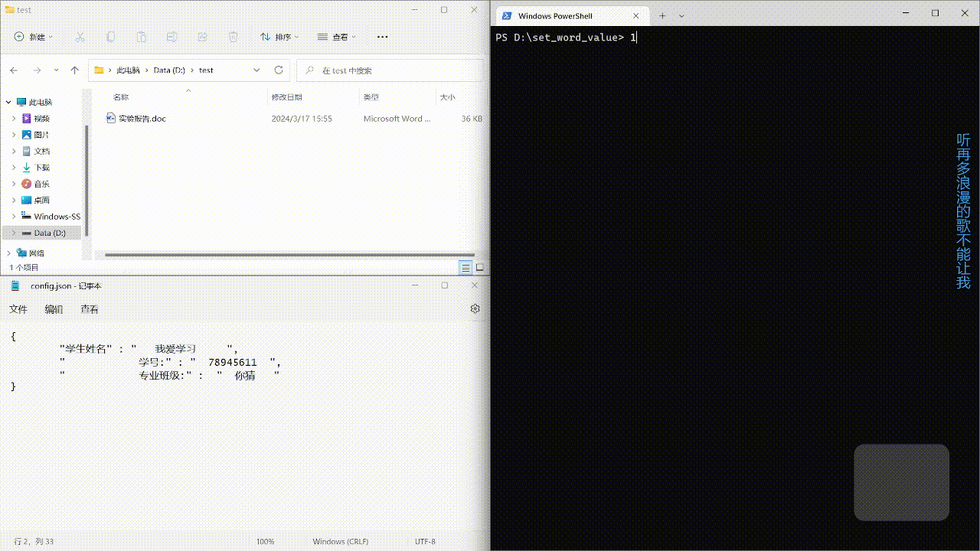Expand the Windows-SS drive node

pyautogui.click(x=14, y=217)
